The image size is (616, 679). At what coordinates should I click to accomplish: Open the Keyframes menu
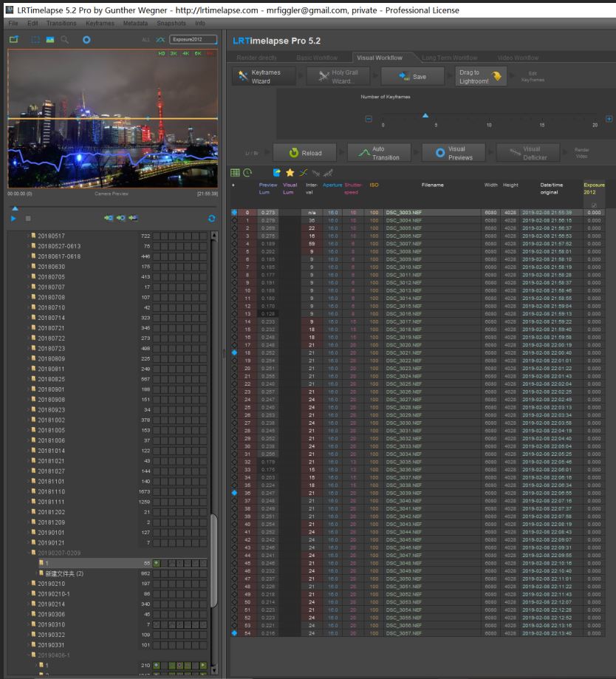(x=100, y=23)
